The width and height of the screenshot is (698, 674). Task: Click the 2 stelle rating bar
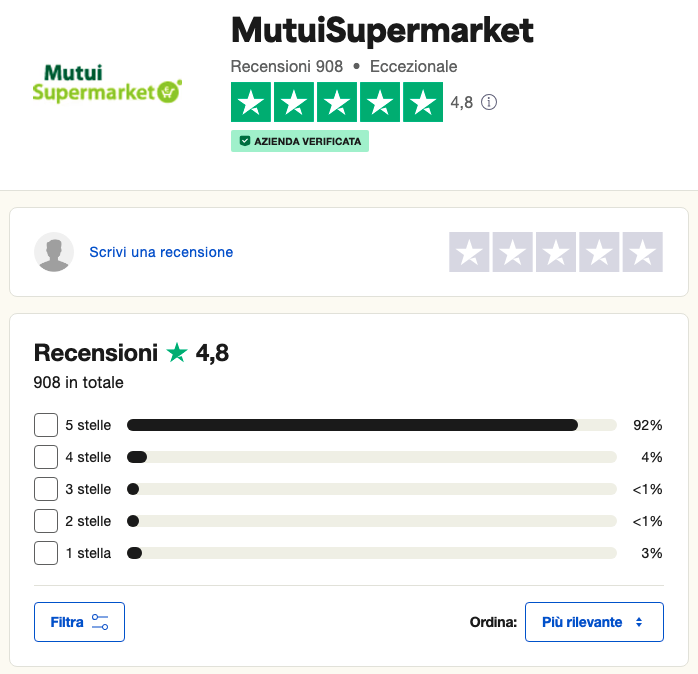(x=371, y=521)
